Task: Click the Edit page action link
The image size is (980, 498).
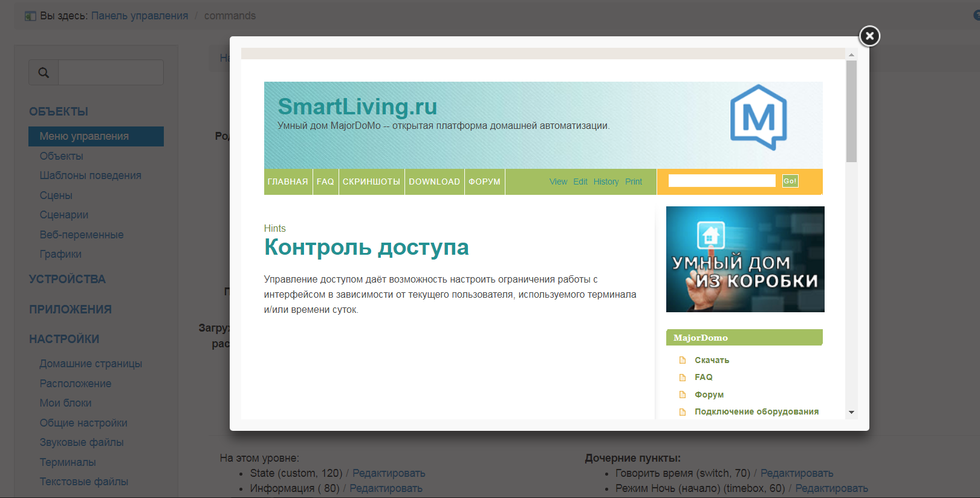Action: coord(580,182)
